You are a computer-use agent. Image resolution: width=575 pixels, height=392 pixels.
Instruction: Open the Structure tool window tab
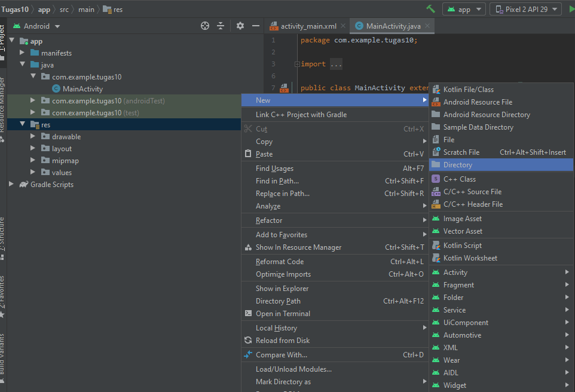[x=2, y=237]
